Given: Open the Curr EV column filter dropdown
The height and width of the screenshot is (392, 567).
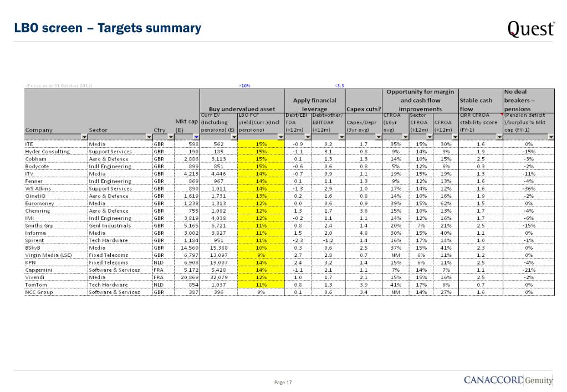Looking at the screenshot, I should click(234, 137).
